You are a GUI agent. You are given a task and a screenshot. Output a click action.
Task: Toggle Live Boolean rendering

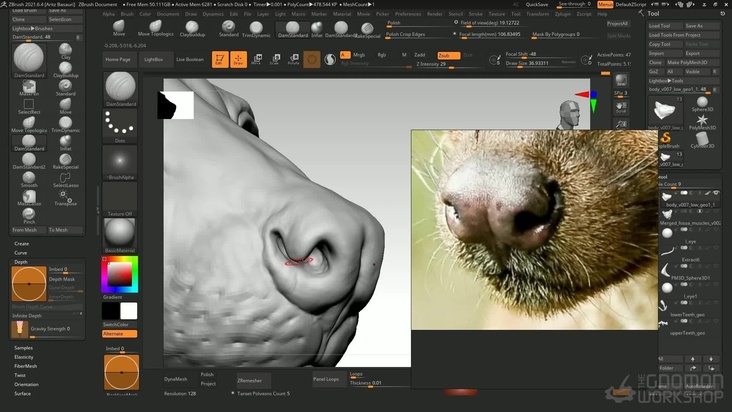[189, 60]
